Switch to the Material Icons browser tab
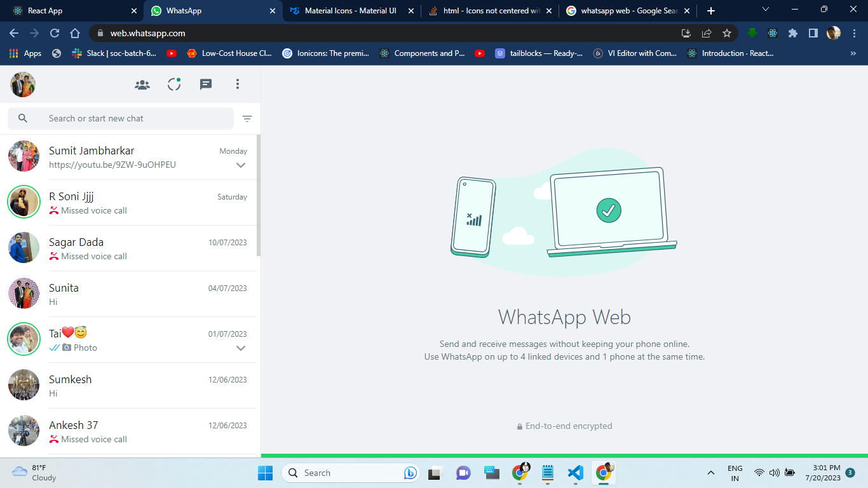The width and height of the screenshot is (868, 488). [x=351, y=11]
